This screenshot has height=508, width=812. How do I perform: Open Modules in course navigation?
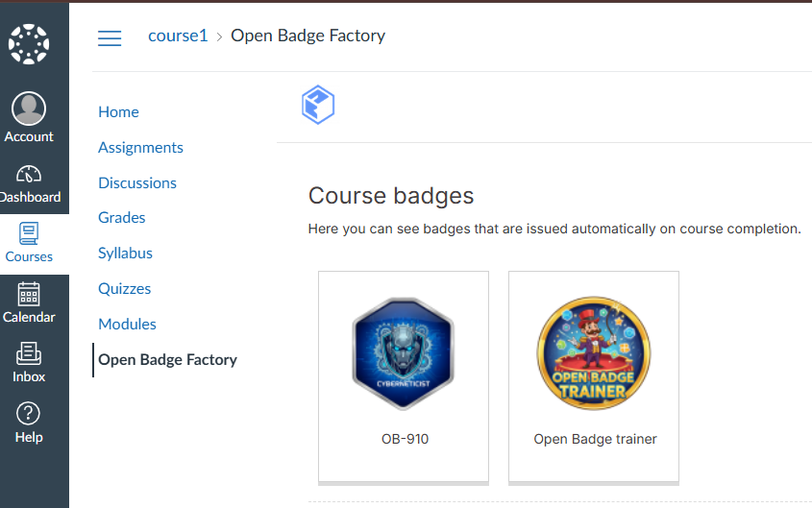point(127,325)
